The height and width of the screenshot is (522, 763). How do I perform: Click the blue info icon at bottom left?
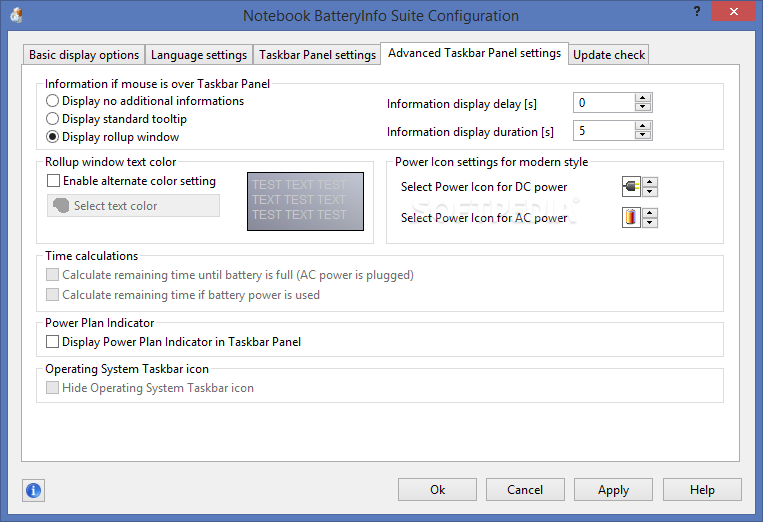34,490
